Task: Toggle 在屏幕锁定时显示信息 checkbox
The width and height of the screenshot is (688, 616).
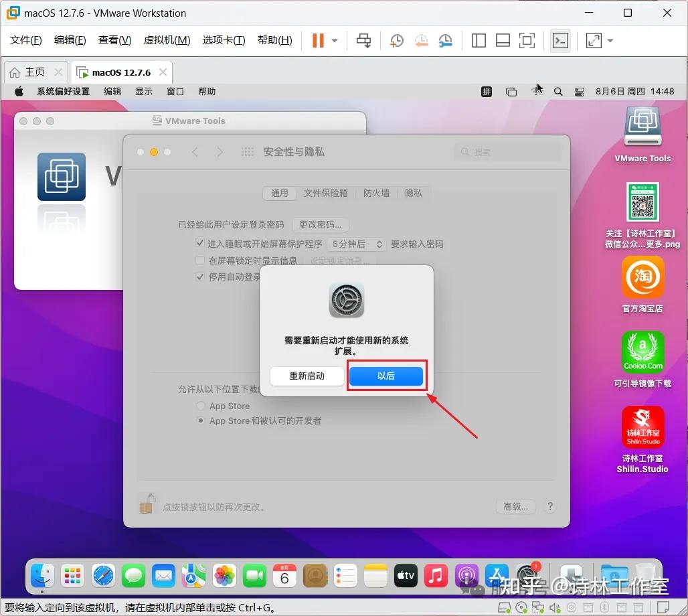Action: click(199, 260)
